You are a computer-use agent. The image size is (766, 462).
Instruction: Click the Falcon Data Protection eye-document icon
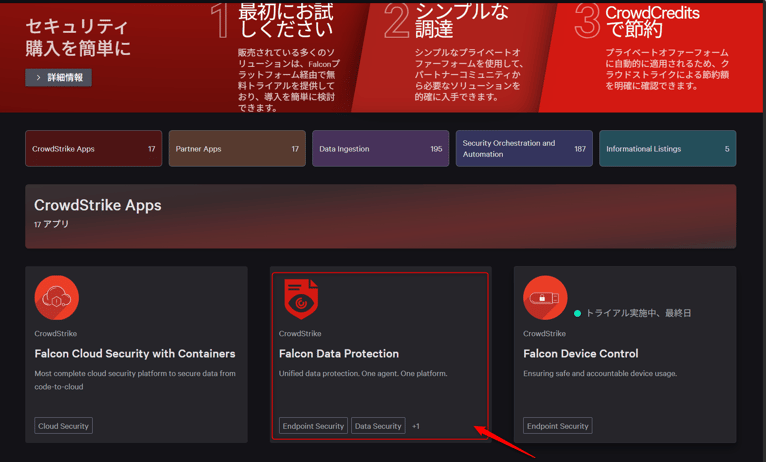(301, 299)
